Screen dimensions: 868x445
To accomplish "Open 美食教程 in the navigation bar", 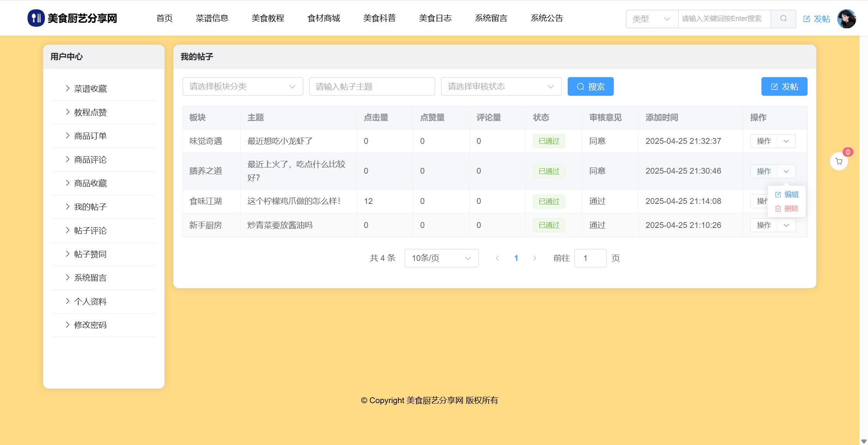I will tap(268, 18).
